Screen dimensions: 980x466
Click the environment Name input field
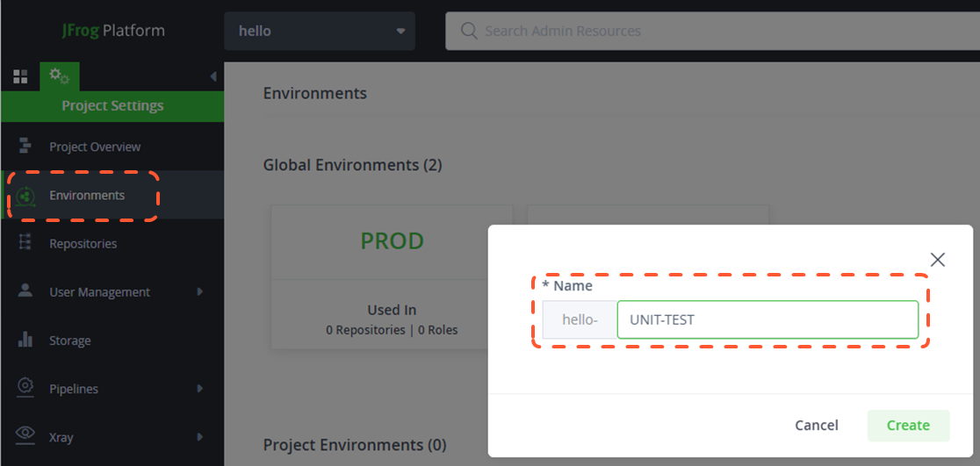pos(767,319)
